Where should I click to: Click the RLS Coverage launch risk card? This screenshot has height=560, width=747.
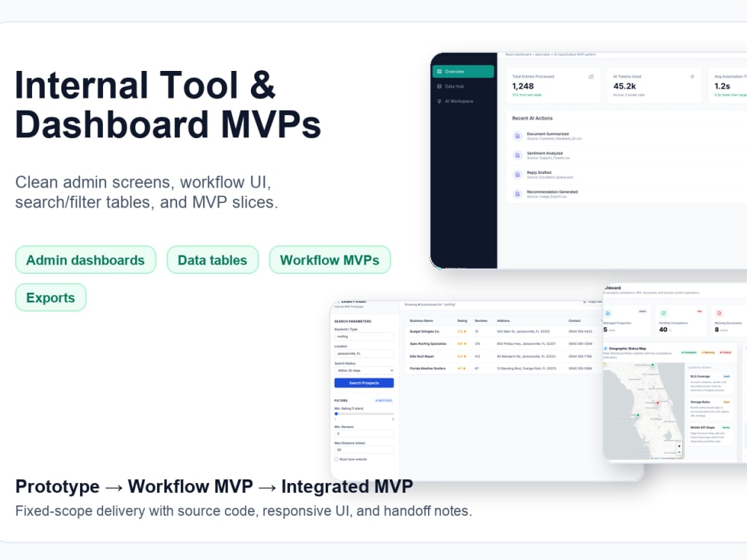pyautogui.click(x=710, y=383)
